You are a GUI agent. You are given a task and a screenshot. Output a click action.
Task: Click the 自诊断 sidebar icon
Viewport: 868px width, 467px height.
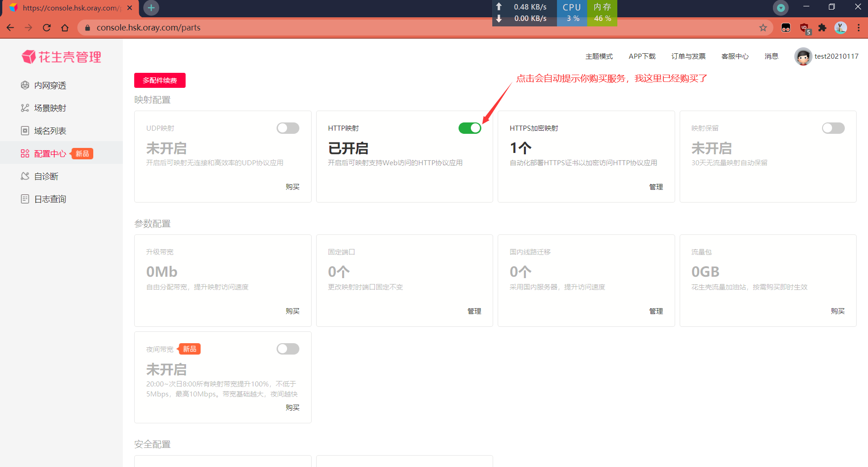(25, 176)
